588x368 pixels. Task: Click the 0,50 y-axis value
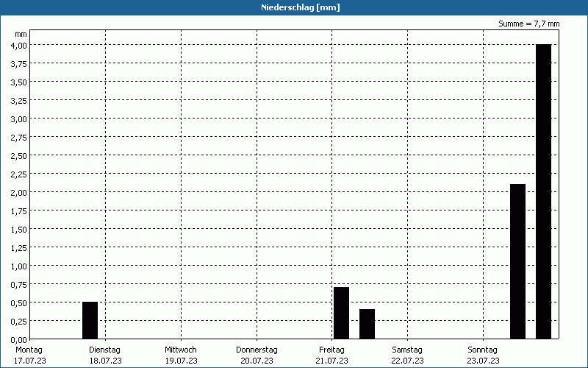point(19,303)
